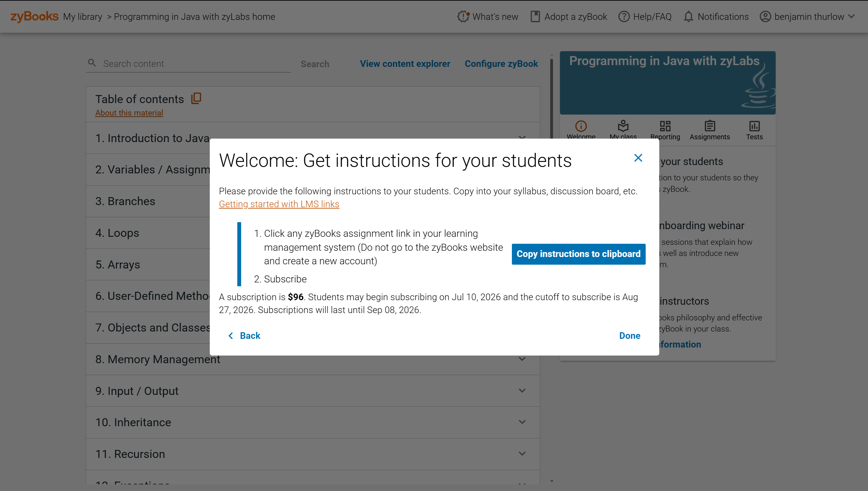Click My library breadcrumb
This screenshot has height=491, width=868.
click(83, 17)
